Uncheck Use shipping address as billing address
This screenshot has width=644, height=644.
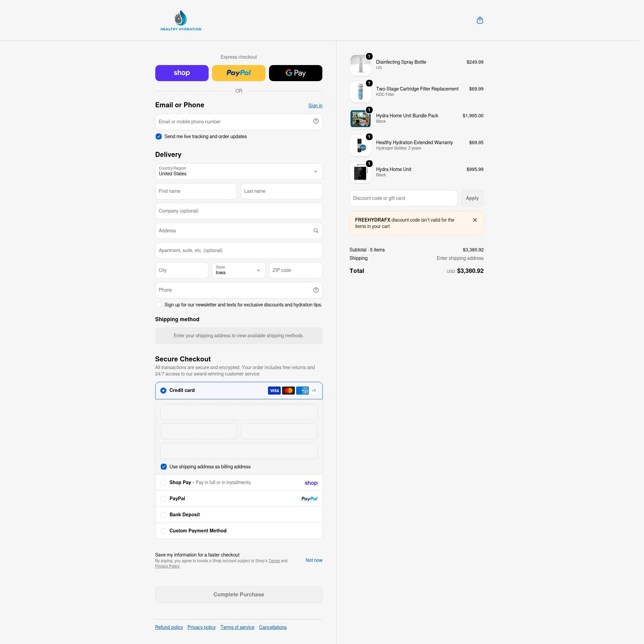pos(164,467)
